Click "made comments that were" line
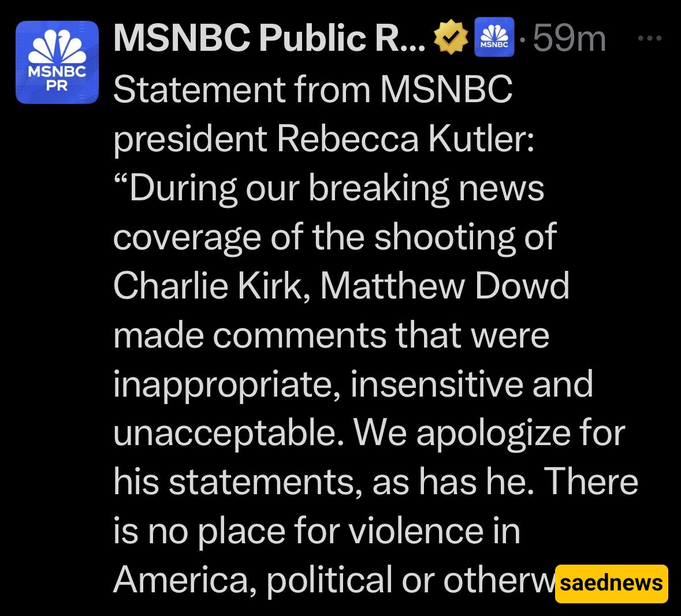681x616 pixels. click(x=332, y=335)
